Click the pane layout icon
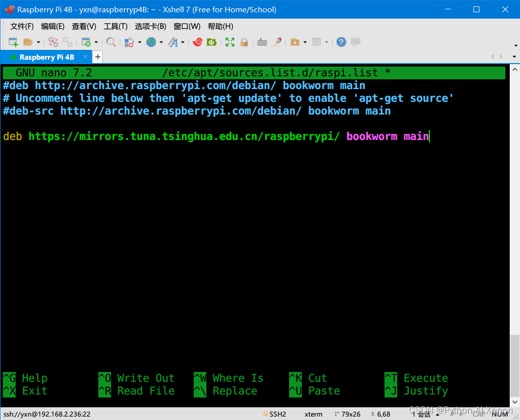Screen dimensions: 520x420 (317, 42)
